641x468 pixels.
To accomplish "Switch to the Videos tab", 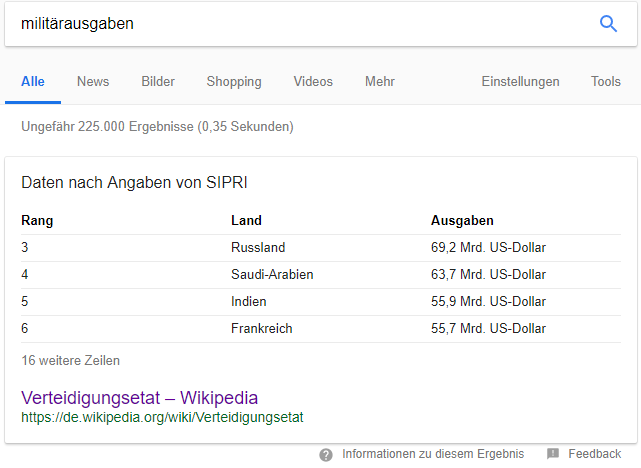I will (x=313, y=82).
